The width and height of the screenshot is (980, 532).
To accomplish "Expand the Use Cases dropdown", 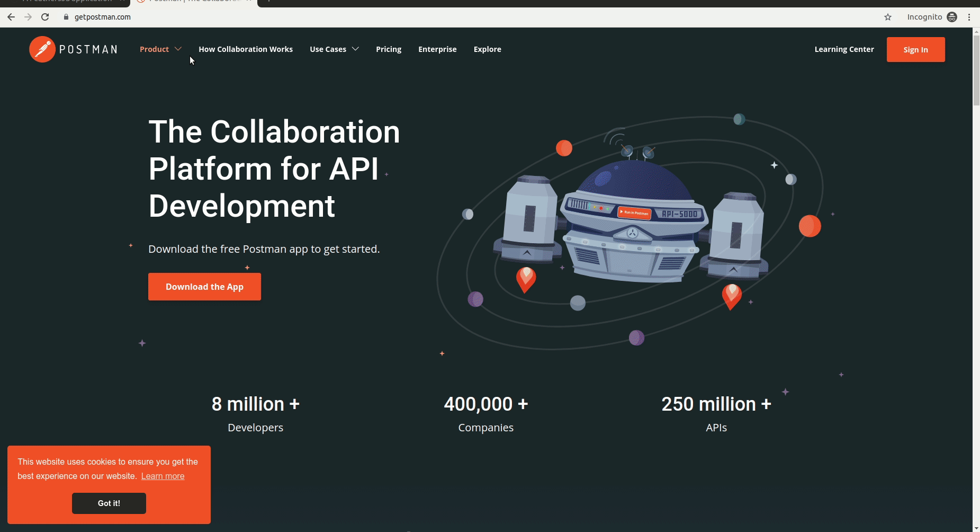I will (334, 49).
